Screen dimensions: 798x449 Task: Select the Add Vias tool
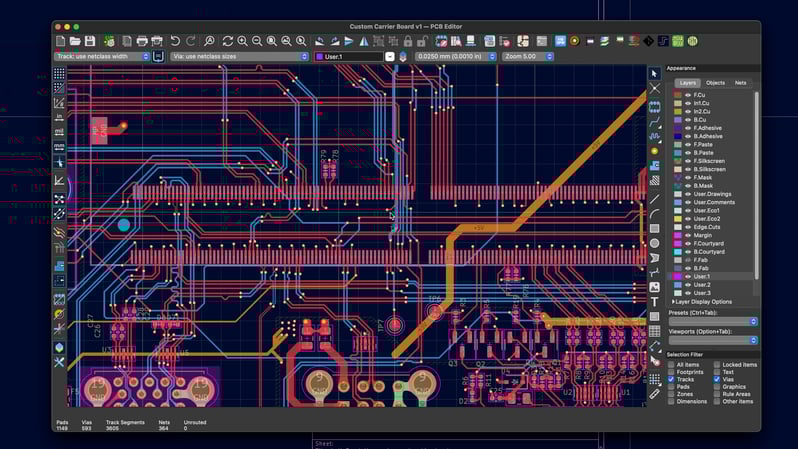(654, 151)
